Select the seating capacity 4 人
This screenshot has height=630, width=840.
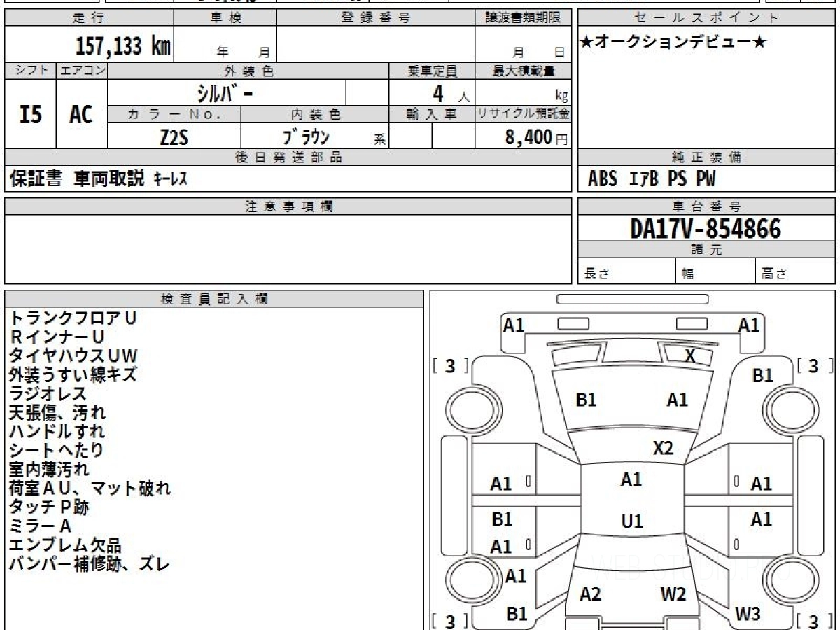coord(451,93)
